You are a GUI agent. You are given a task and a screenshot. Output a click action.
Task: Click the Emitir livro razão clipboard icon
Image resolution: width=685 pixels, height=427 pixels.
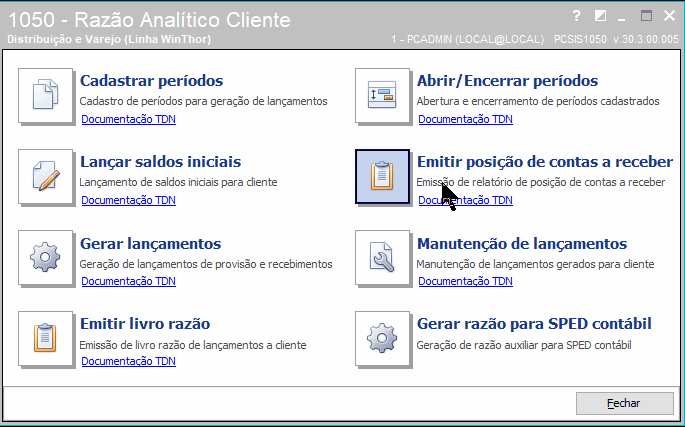(45, 339)
